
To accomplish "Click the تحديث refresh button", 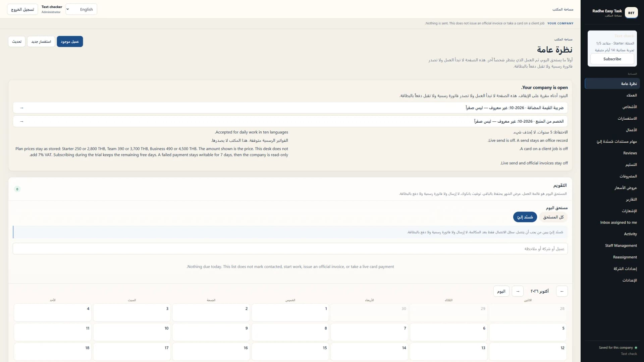I will coord(17,42).
